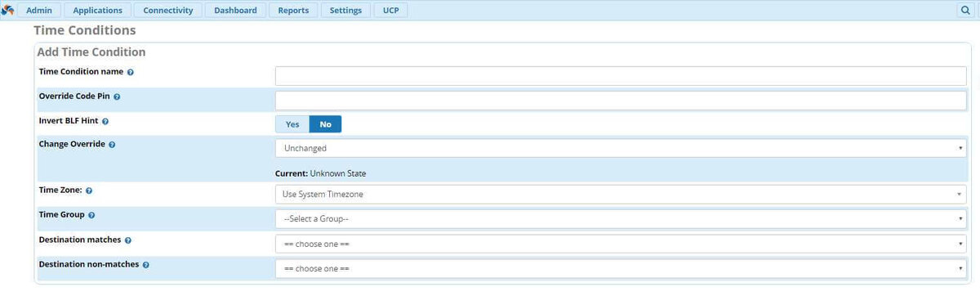Click the Time Conditions page title
The image size is (980, 296).
pyautogui.click(x=84, y=30)
